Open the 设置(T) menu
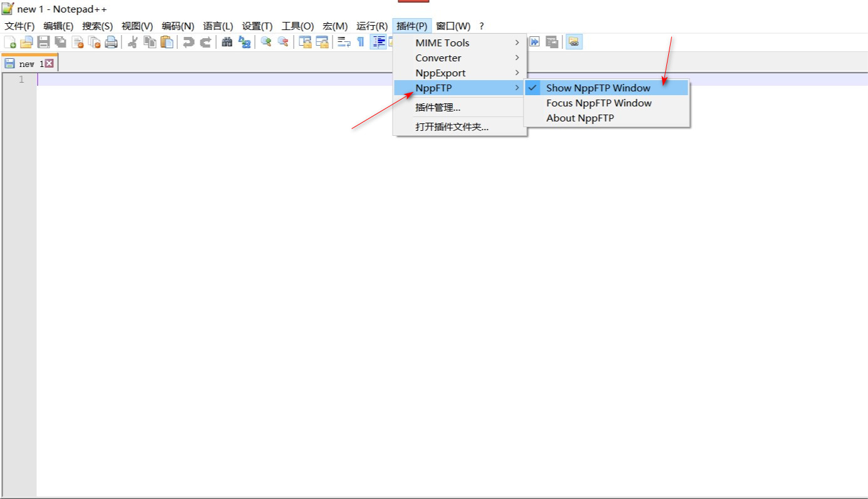 click(x=257, y=26)
